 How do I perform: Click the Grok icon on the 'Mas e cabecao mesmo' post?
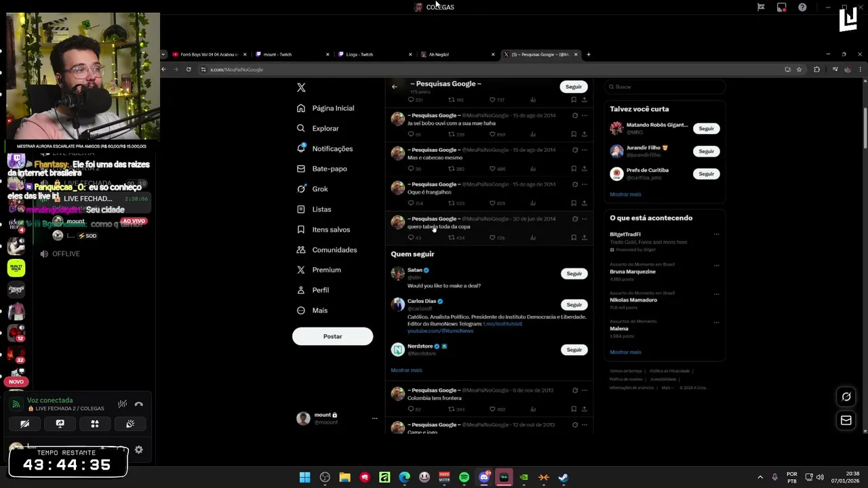[x=575, y=150]
